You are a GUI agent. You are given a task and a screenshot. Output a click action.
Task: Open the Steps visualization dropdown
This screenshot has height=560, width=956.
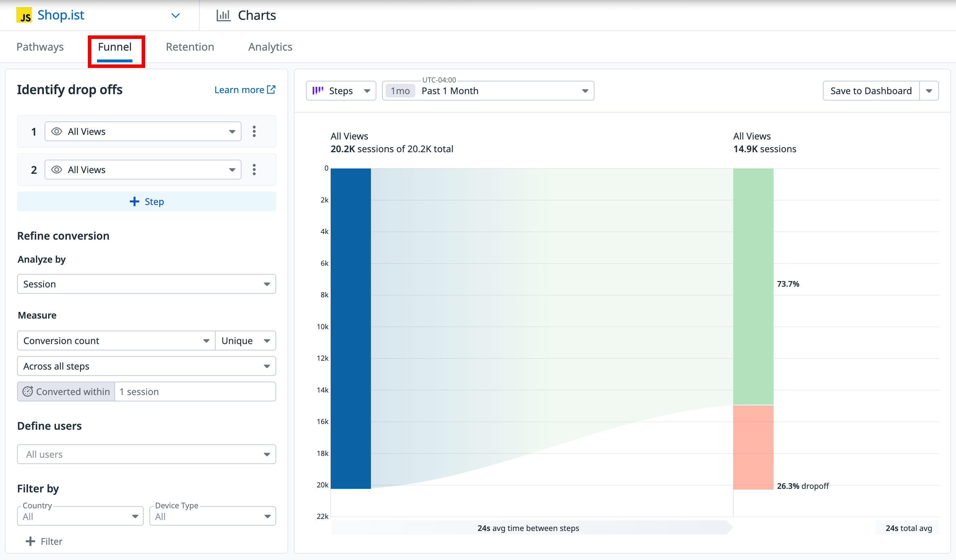tap(341, 91)
